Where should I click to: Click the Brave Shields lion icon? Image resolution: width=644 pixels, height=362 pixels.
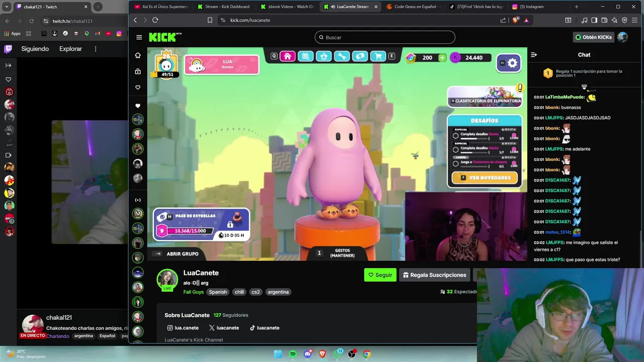click(x=515, y=20)
